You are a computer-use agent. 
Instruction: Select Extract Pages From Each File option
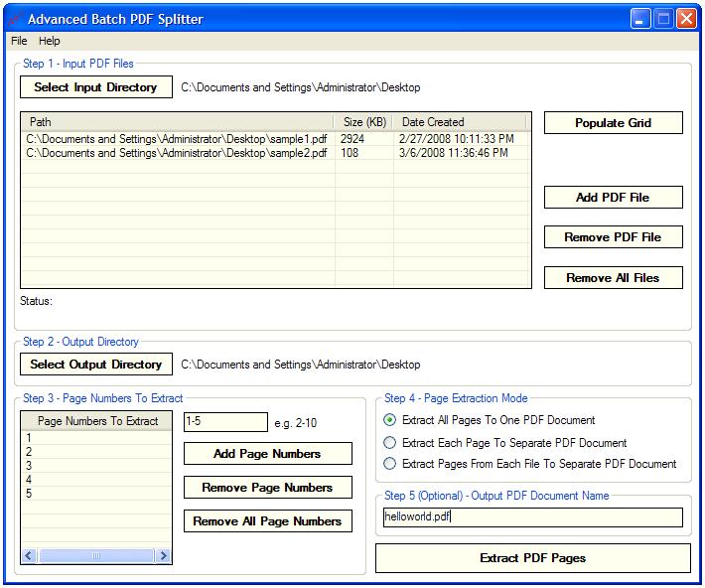(x=390, y=464)
